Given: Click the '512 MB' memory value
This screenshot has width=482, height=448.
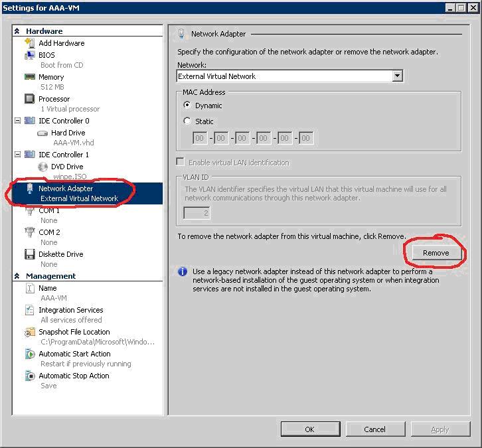Looking at the screenshot, I should click(52, 87).
